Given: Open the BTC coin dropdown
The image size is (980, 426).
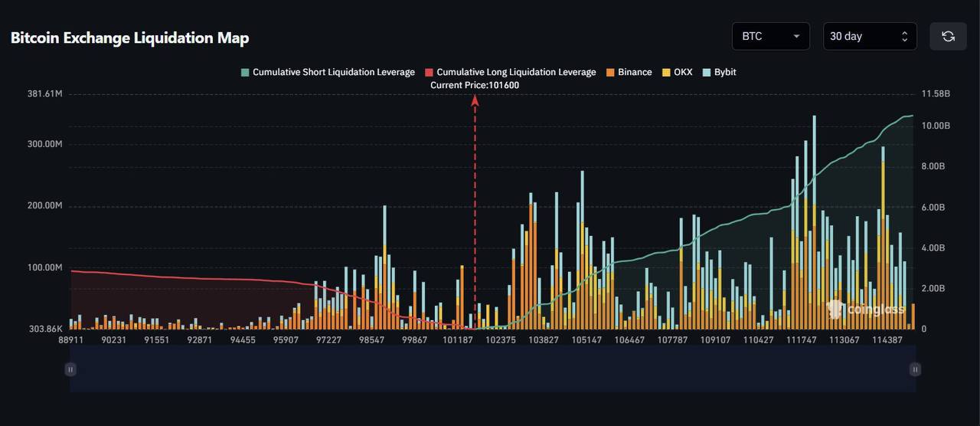Looking at the screenshot, I should (770, 36).
